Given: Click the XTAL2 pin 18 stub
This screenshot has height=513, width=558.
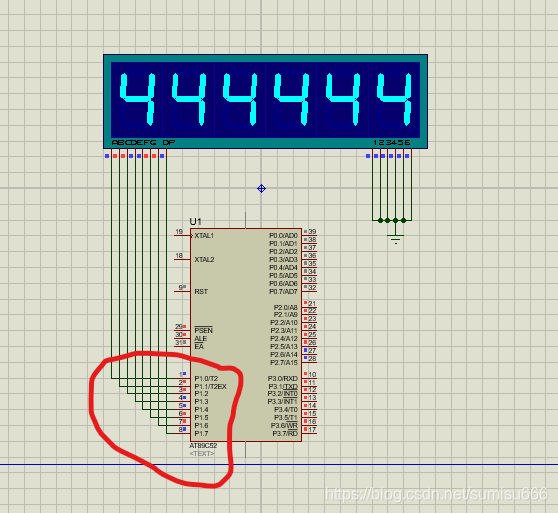Looking at the screenshot, I should (183, 259).
